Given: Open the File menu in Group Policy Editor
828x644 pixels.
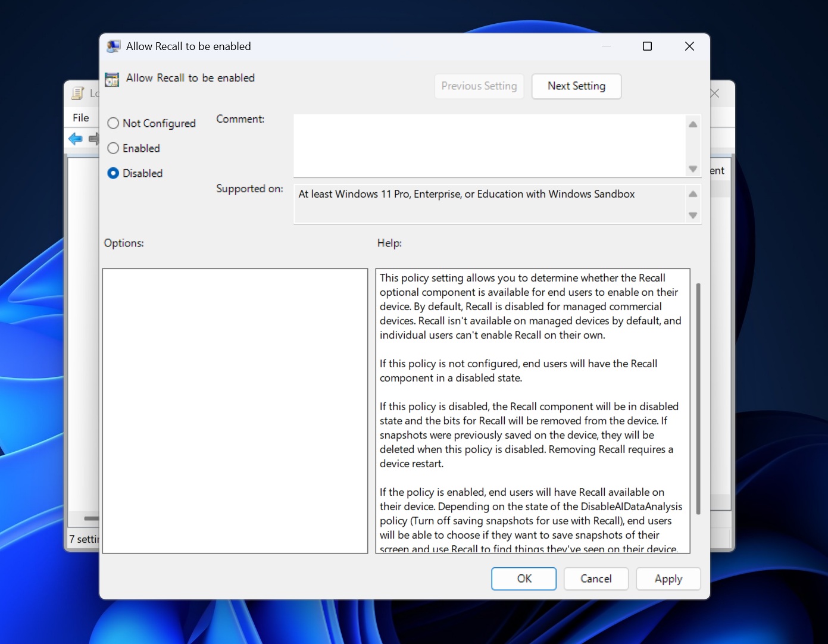Looking at the screenshot, I should tap(80, 117).
